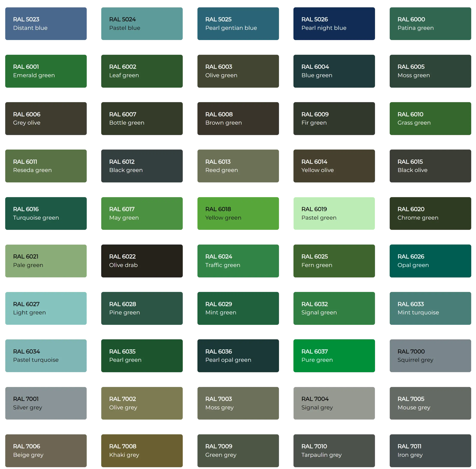Click the RAL 7002 Olive grey swatch
Screen dimensions: 476x469
click(142, 403)
